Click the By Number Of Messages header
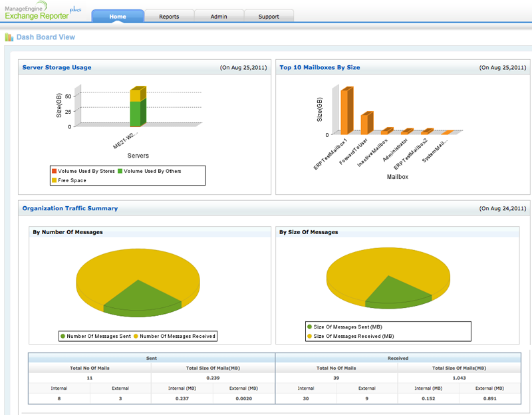Viewport: 532px width, 415px height. tap(68, 232)
